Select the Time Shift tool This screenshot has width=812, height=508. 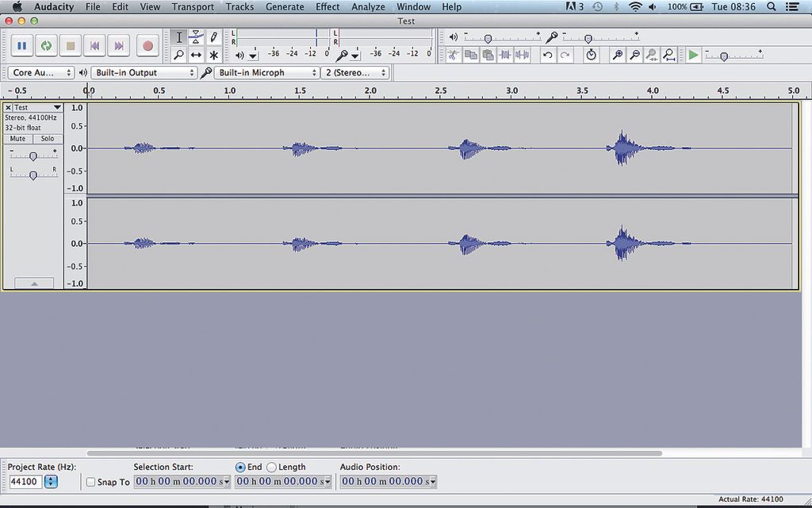(195, 55)
